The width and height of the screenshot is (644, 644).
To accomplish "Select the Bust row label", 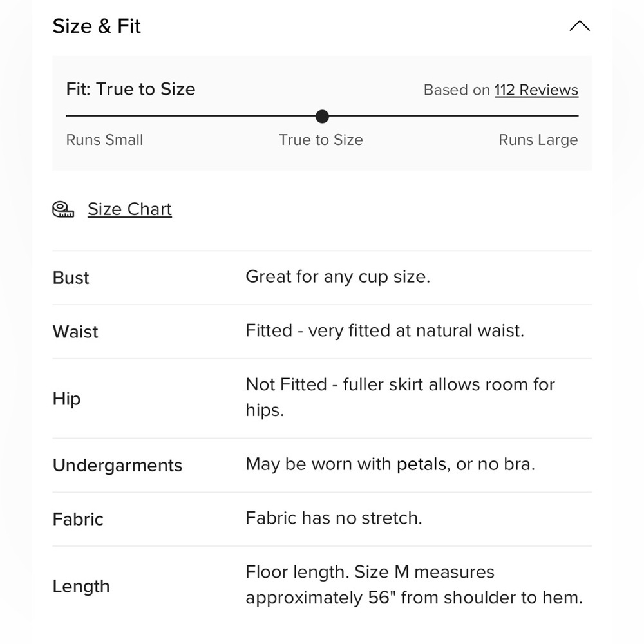I will 71,278.
